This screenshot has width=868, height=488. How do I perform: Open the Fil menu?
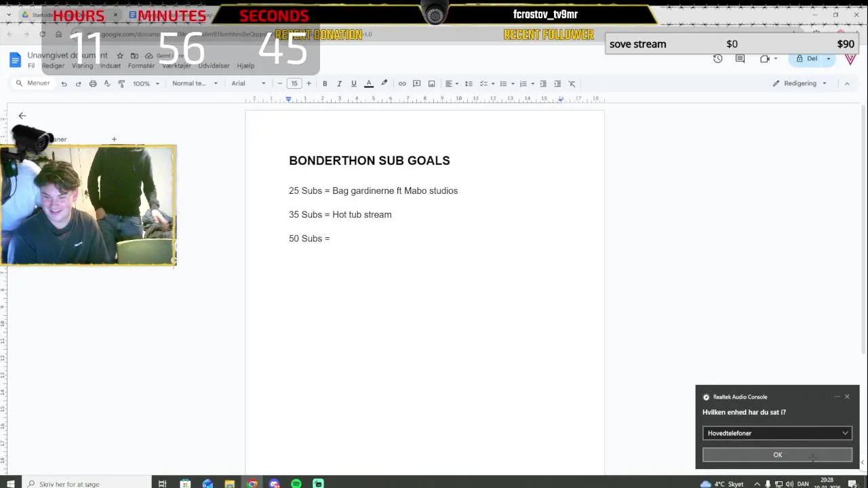[x=31, y=66]
